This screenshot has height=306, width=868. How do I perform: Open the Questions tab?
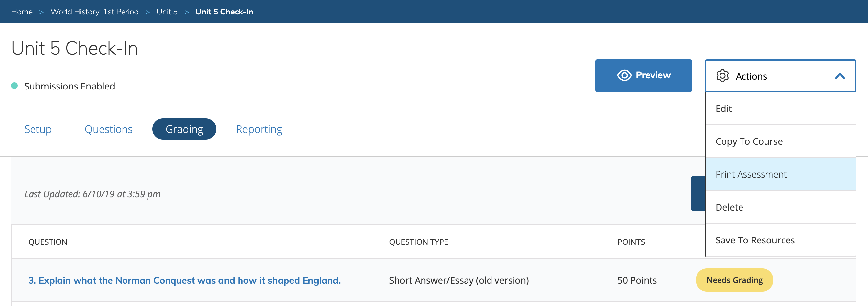[108, 129]
